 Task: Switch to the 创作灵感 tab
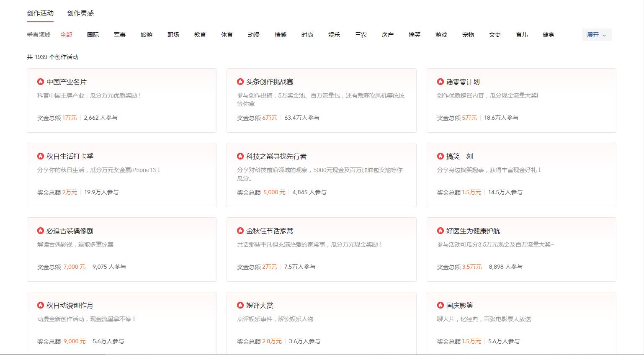click(79, 13)
